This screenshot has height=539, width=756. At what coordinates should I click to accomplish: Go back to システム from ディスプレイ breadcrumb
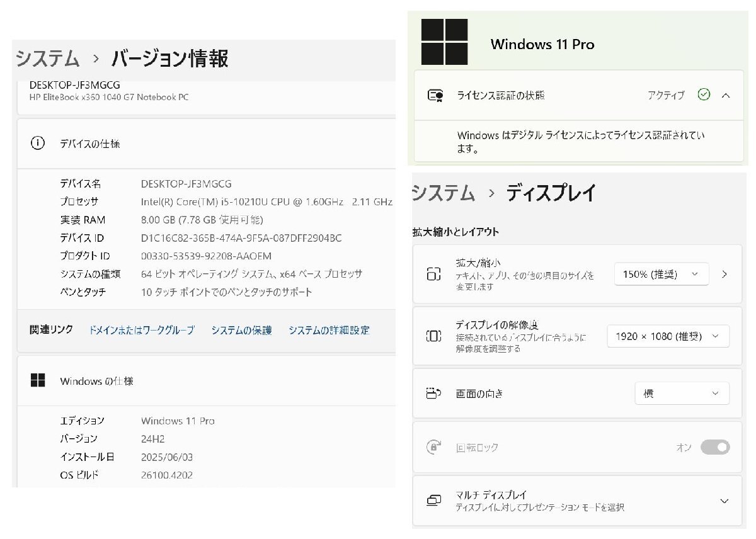coord(443,193)
